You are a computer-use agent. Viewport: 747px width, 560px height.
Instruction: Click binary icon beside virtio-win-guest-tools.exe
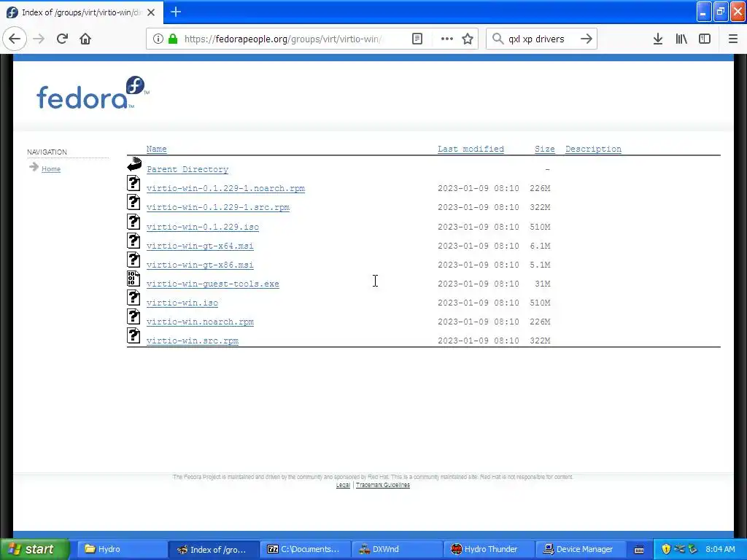[x=133, y=279]
